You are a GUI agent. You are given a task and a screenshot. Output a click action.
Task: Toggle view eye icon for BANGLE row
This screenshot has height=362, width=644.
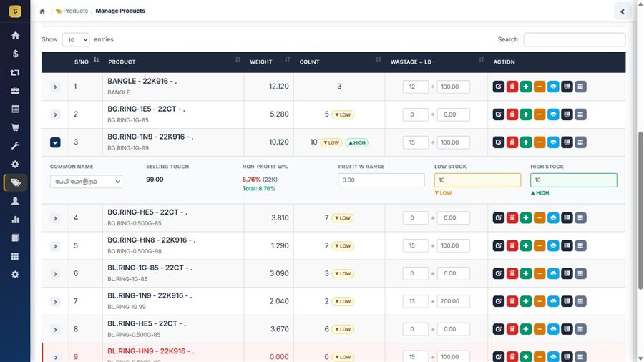pyautogui.click(x=553, y=87)
